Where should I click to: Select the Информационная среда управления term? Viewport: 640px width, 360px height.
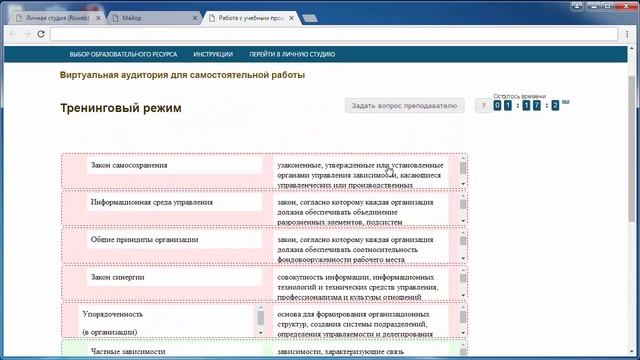point(174,202)
